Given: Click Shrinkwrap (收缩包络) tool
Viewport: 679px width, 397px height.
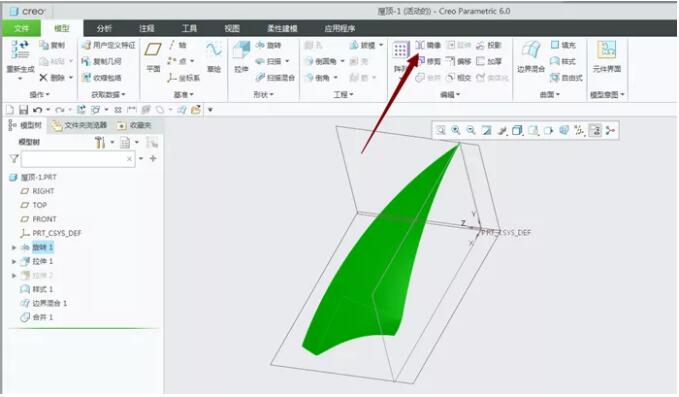Looking at the screenshot, I should click(101, 78).
